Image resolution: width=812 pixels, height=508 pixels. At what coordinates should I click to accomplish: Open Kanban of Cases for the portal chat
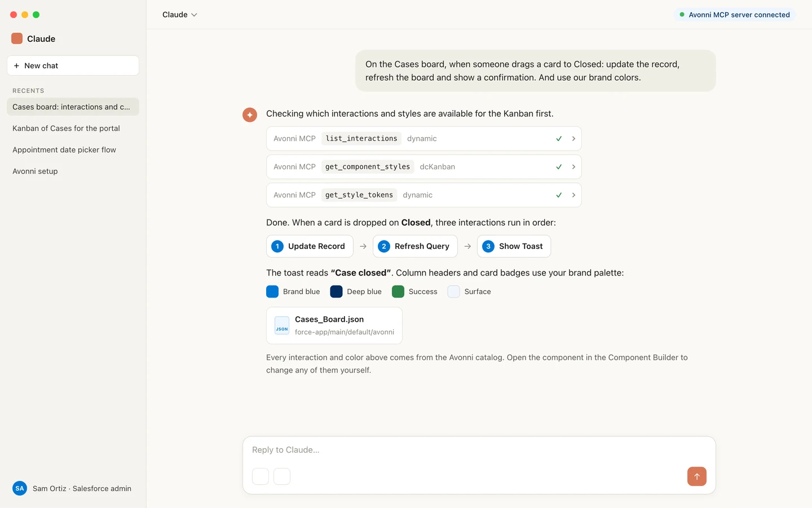click(x=73, y=128)
